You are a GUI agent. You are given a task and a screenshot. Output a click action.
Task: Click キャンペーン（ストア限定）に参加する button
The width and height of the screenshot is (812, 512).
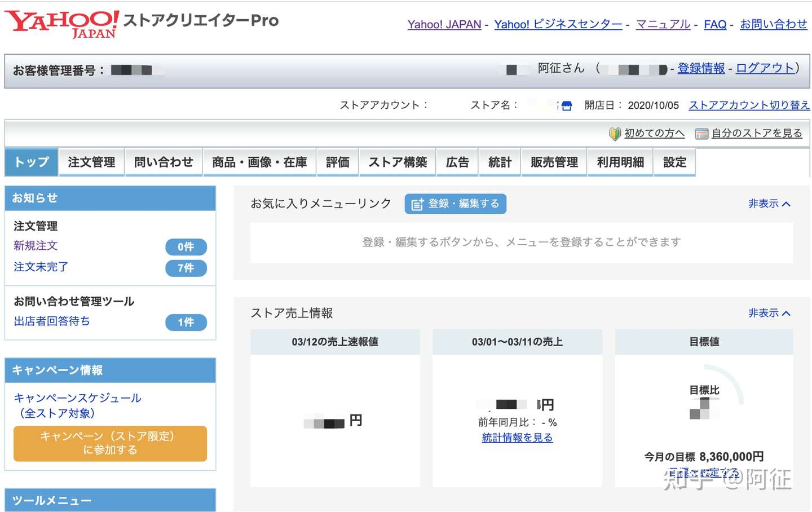(x=110, y=443)
